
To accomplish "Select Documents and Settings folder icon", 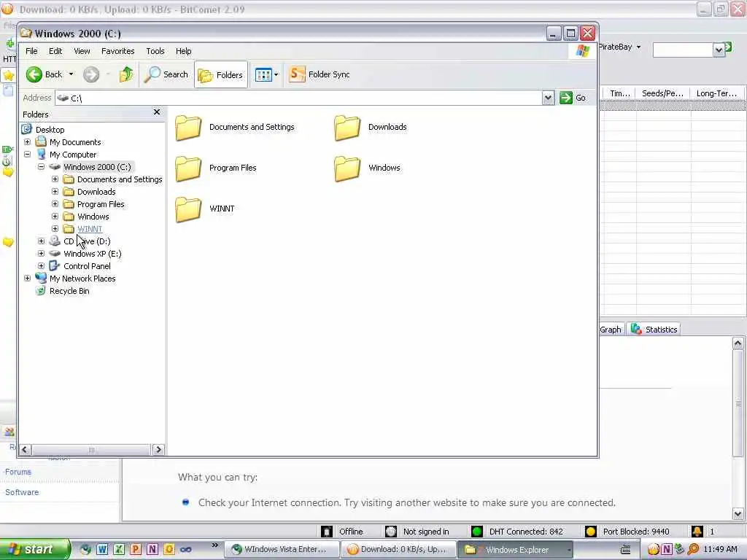I will click(x=188, y=128).
